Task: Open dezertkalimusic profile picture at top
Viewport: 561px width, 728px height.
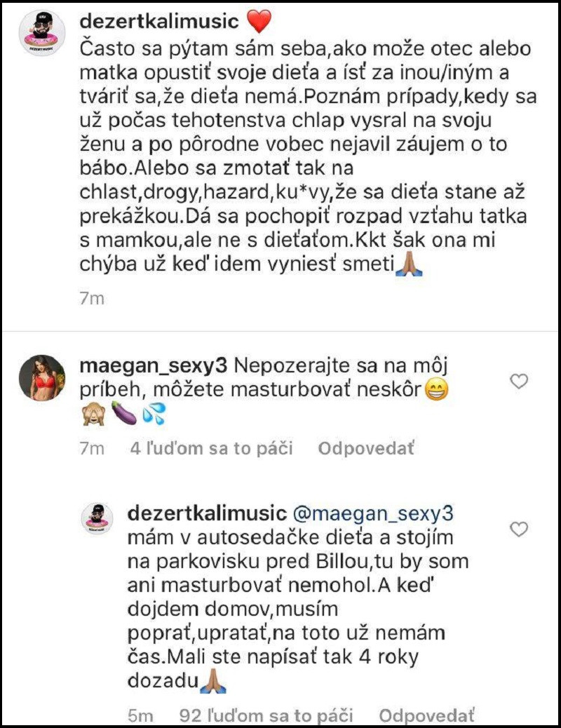Action: point(42,32)
